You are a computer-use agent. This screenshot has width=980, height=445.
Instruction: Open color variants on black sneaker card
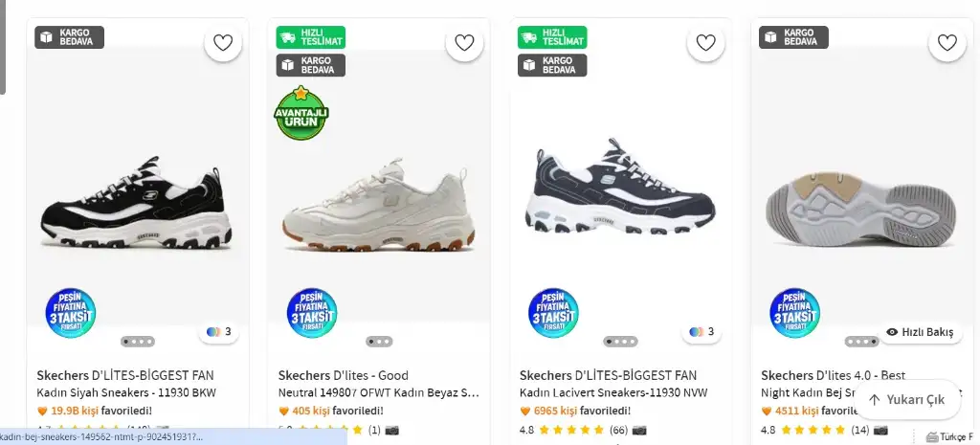pos(219,332)
